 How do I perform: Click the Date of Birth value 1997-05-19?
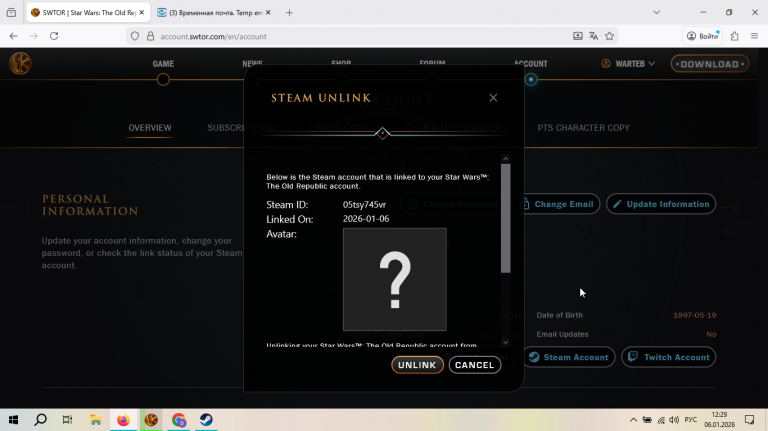pos(695,315)
